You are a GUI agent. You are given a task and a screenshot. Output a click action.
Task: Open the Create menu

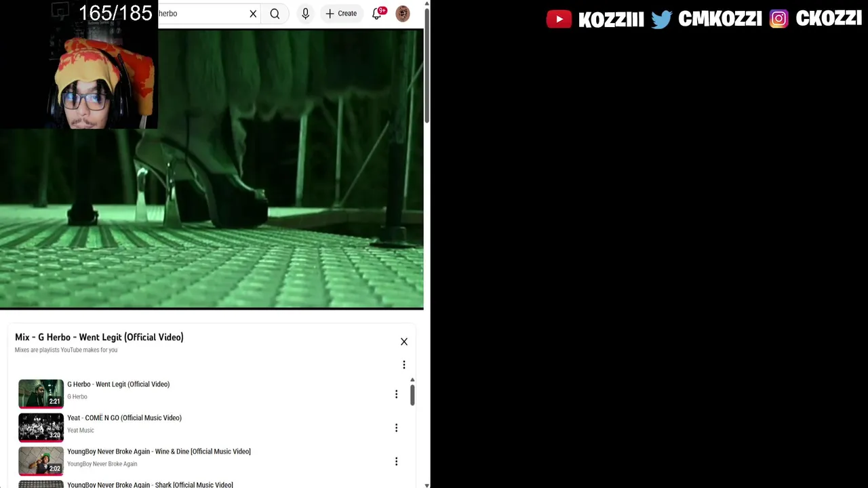pyautogui.click(x=341, y=14)
